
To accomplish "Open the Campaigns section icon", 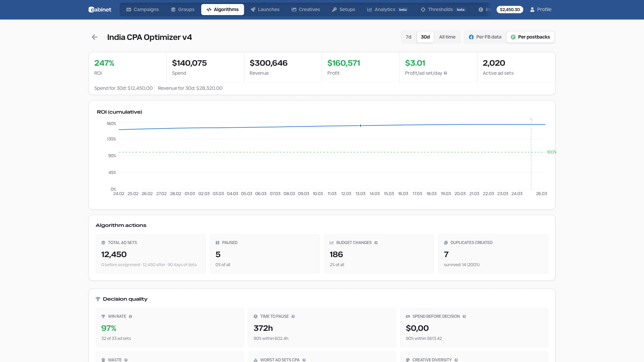I will (x=128, y=9).
